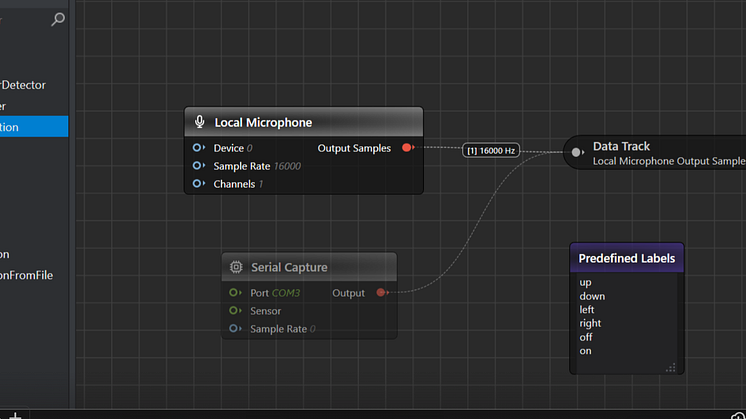746x419 pixels.
Task: Click the COM3 port value
Action: pyautogui.click(x=286, y=293)
